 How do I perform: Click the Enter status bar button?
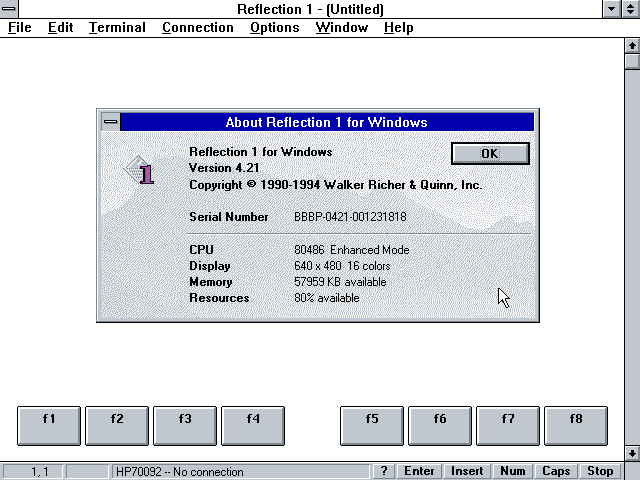pos(419,471)
